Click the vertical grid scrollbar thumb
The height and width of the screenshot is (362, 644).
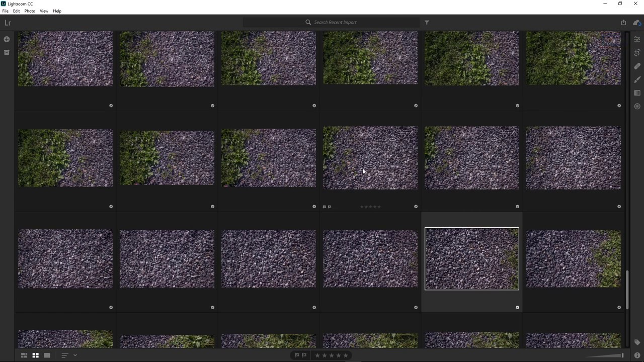pos(627,290)
